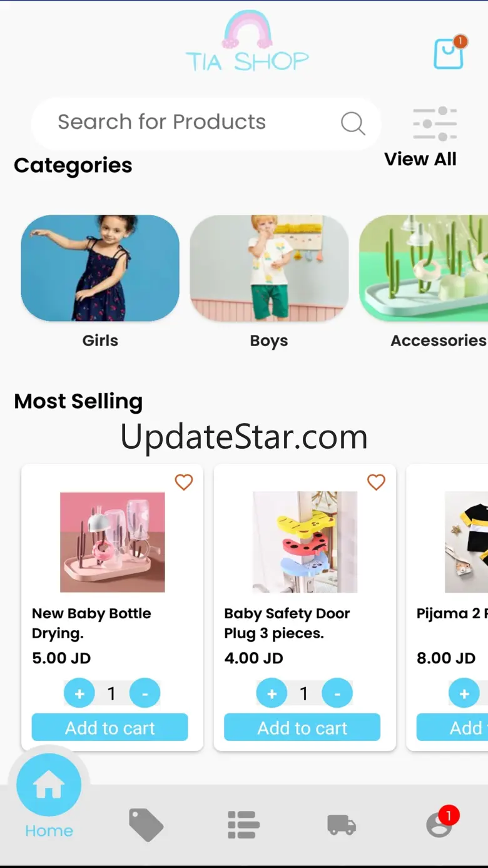Favorite the New Baby Bottle Drying heart
Image resolution: width=488 pixels, height=868 pixels.
tap(183, 482)
